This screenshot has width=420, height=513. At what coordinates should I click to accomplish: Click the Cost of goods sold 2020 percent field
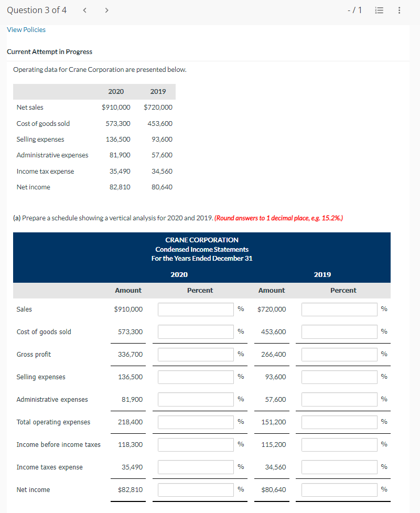(x=196, y=332)
